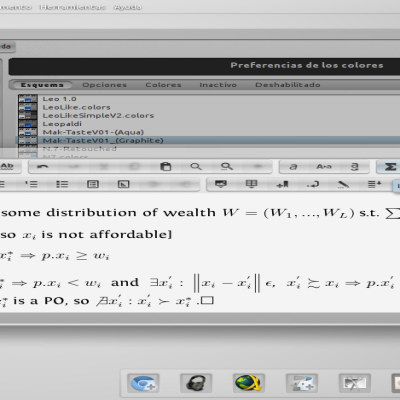Click the Leo 1.0 scheme preview thumbnail
This screenshot has height=400, width=400.
(28, 99)
